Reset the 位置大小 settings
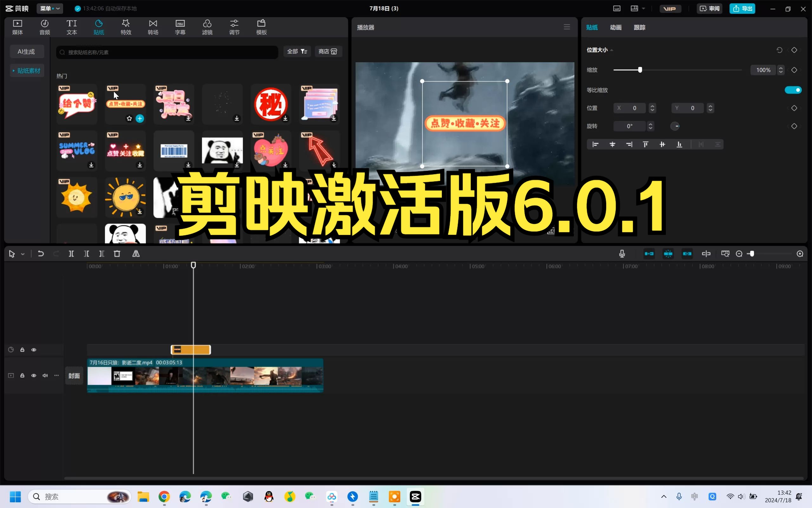The width and height of the screenshot is (812, 508). (x=779, y=50)
